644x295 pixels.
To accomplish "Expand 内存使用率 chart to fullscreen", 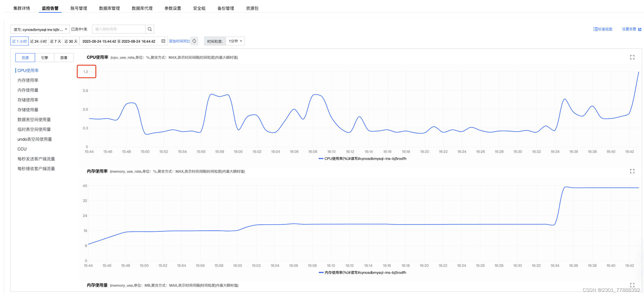I will click(x=632, y=171).
